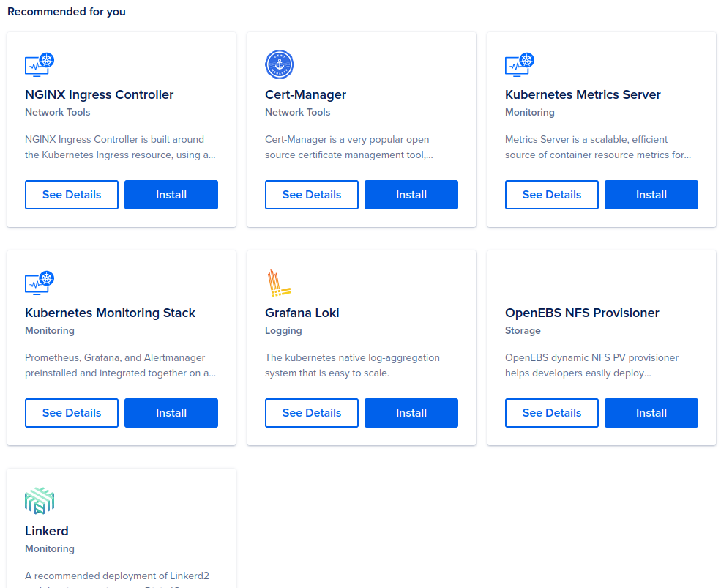721x588 pixels.
Task: Install Kubernetes Metrics Server
Action: (651, 195)
